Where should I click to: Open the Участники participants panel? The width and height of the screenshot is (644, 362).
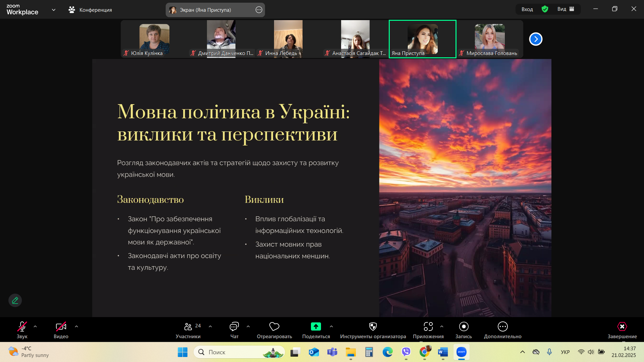tap(189, 330)
